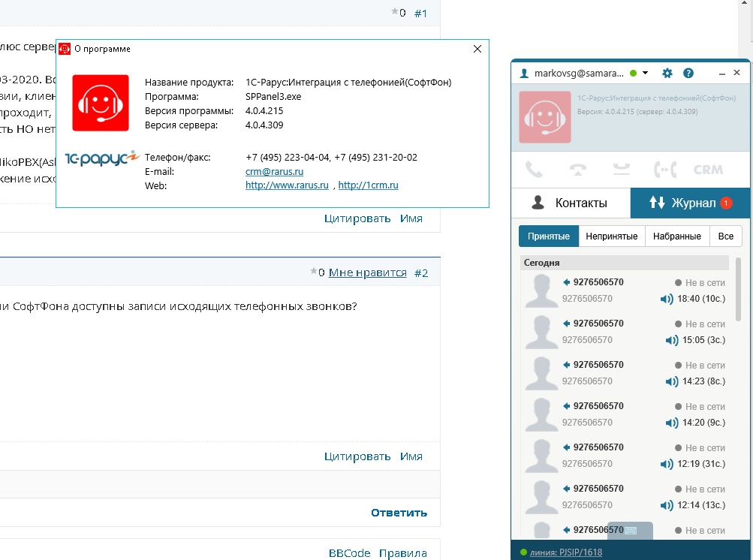
Task: Show Принятые calls filter
Action: 549,236
